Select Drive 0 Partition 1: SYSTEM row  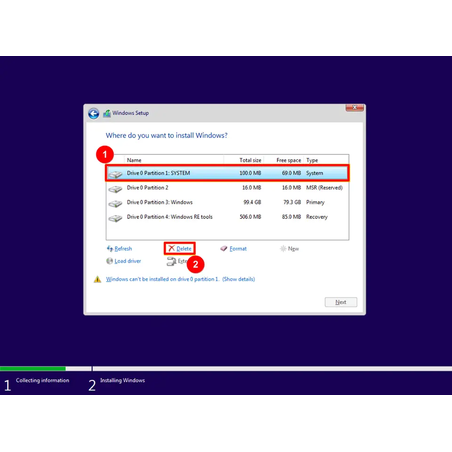pos(228,173)
